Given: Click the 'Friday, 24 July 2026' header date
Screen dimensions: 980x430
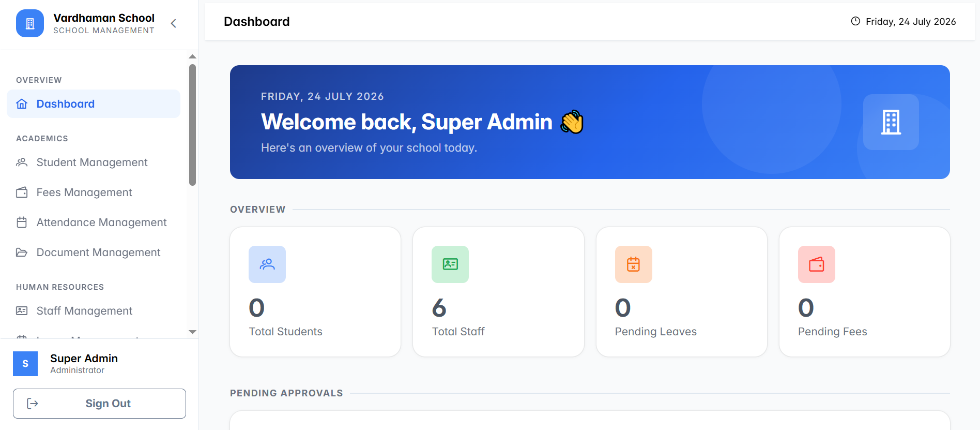Looking at the screenshot, I should (x=911, y=22).
